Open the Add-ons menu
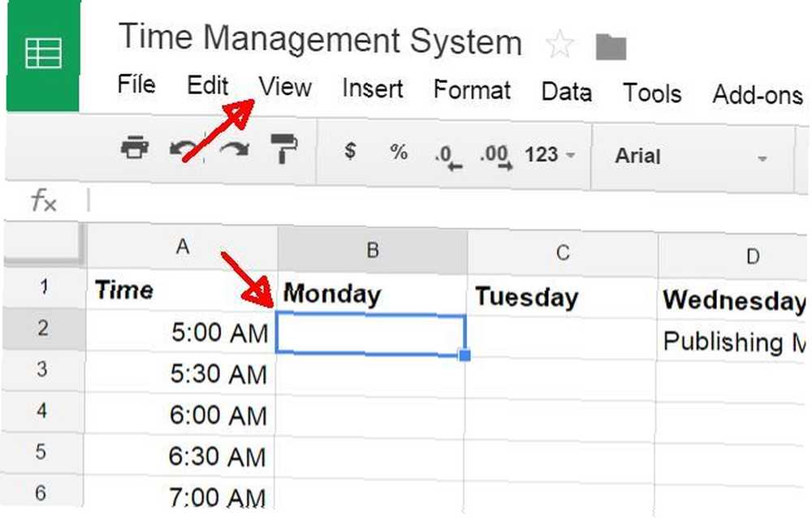This screenshot has height=521, width=812. click(x=758, y=95)
